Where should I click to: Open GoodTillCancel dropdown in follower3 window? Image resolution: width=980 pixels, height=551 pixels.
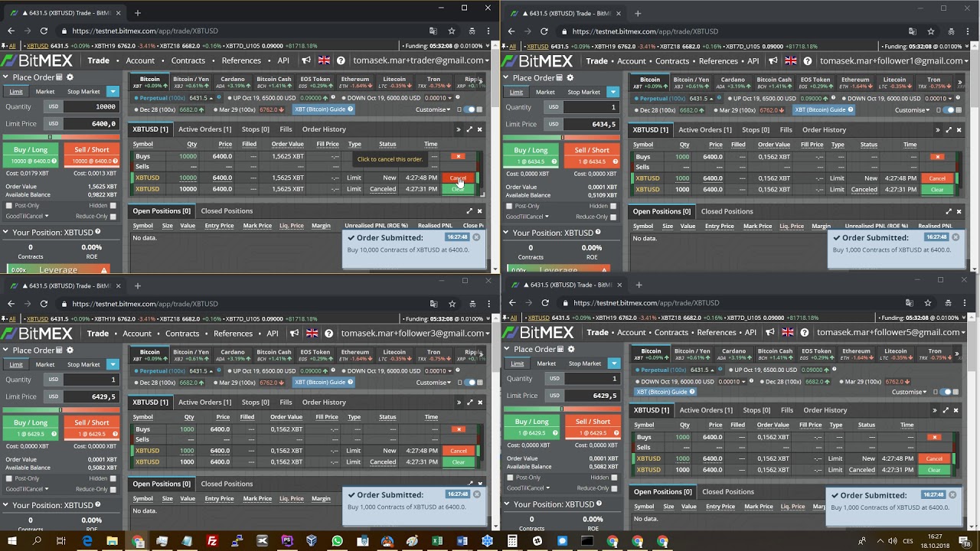[29, 489]
